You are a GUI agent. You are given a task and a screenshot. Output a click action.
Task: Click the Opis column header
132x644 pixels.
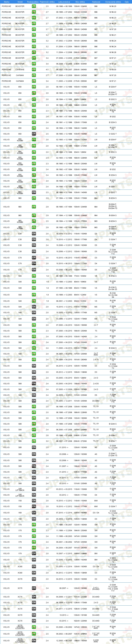point(126,2)
